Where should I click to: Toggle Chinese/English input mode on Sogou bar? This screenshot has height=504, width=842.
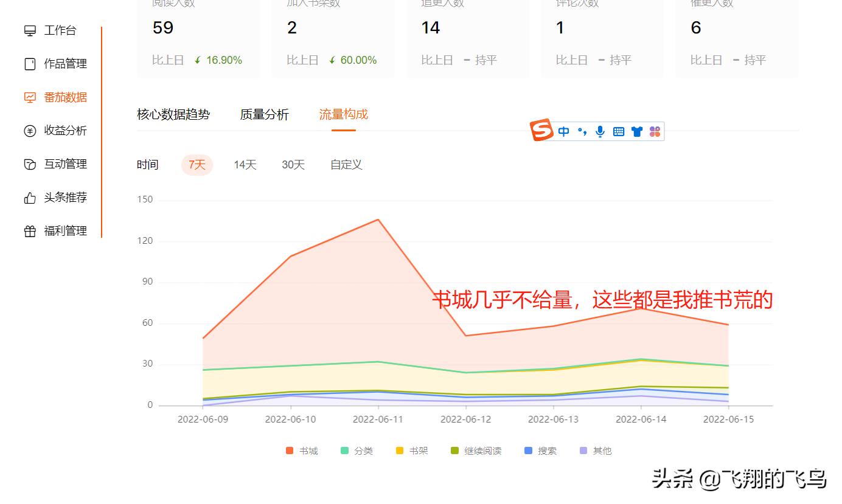point(563,131)
